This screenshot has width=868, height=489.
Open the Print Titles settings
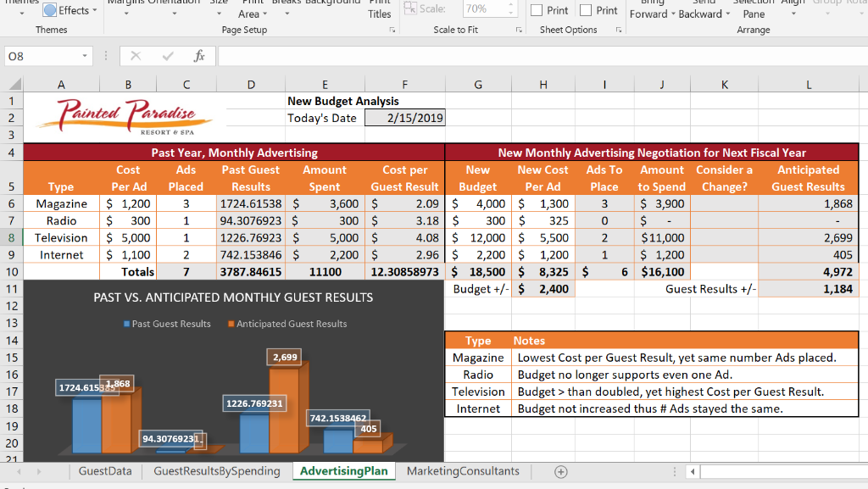pyautogui.click(x=379, y=10)
